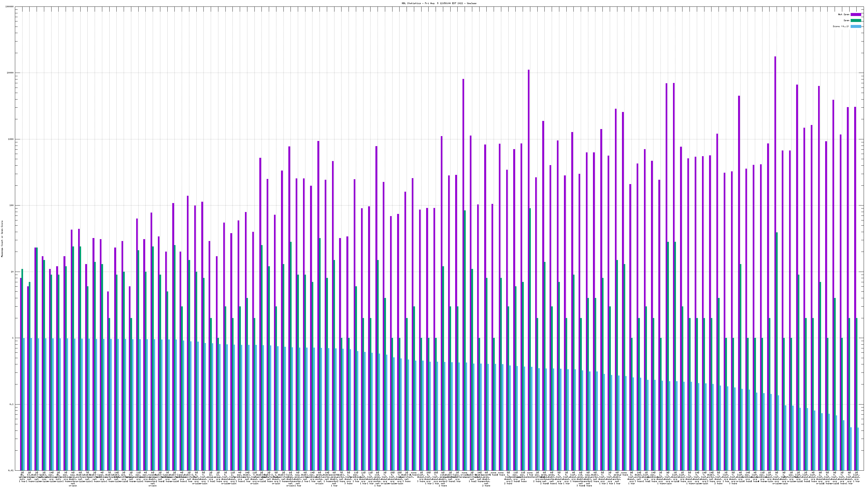Click the first x-axis category label
Image resolution: width=868 pixels, height=488 pixels.
[x=22, y=477]
